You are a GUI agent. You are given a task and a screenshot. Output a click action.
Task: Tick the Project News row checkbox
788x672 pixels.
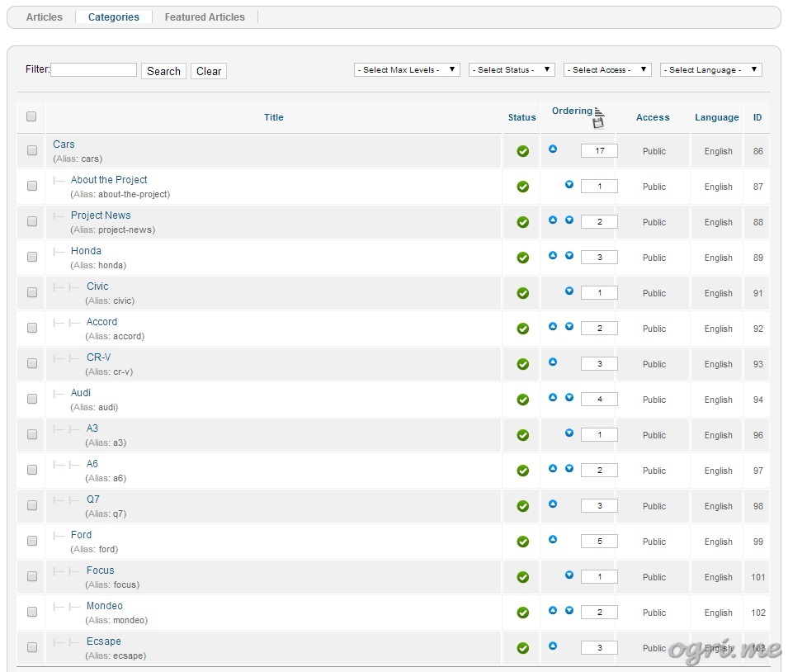coord(32,221)
